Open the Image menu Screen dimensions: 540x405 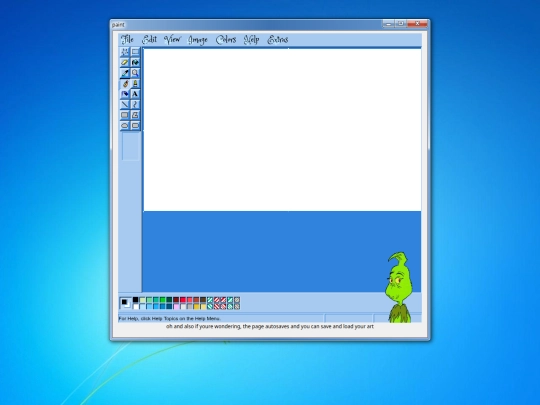(x=198, y=40)
